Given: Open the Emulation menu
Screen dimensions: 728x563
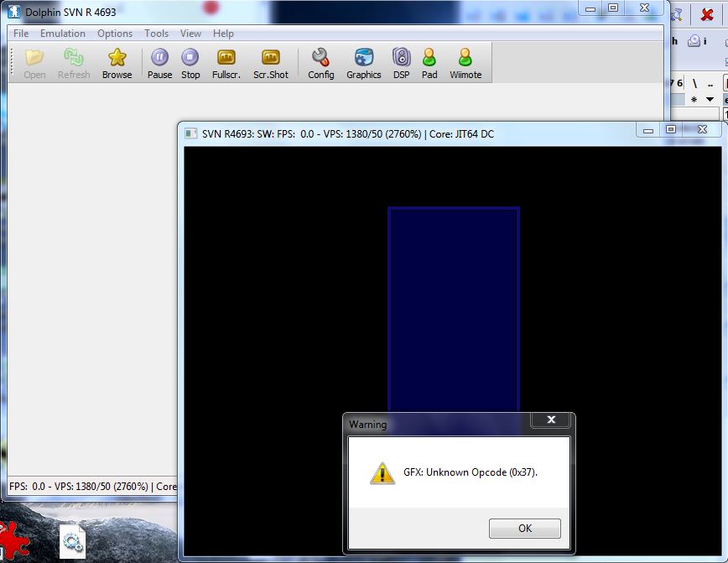Looking at the screenshot, I should click(63, 34).
